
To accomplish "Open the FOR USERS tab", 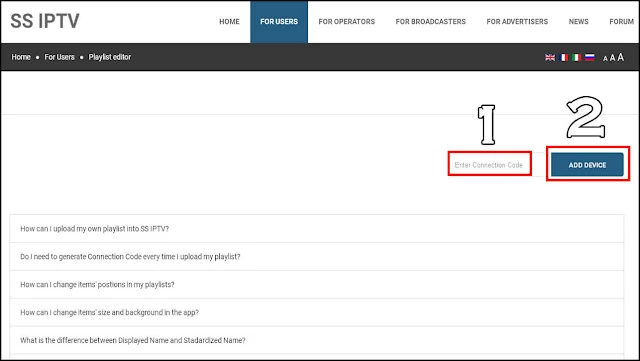I will (279, 22).
